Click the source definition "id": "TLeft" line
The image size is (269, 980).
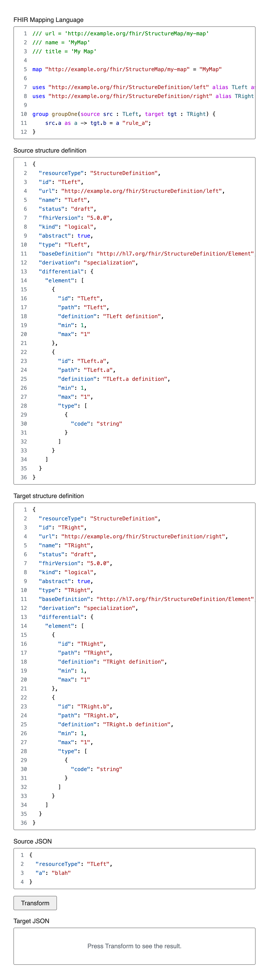point(61,182)
